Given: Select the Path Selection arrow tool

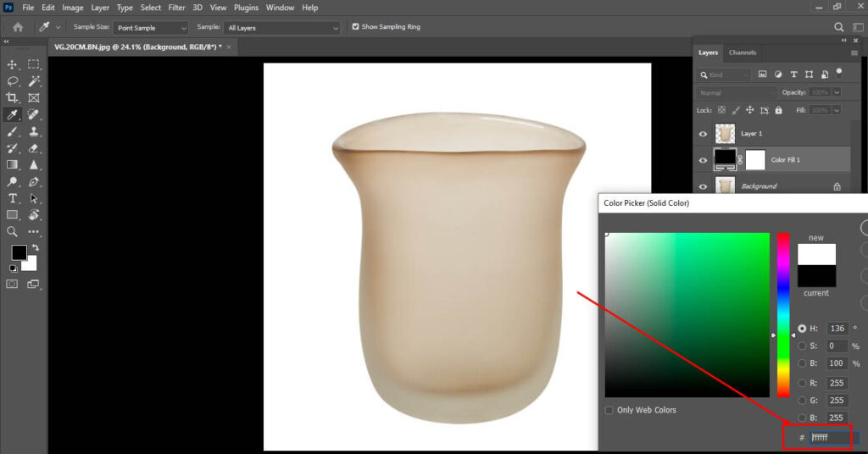Looking at the screenshot, I should [x=34, y=198].
